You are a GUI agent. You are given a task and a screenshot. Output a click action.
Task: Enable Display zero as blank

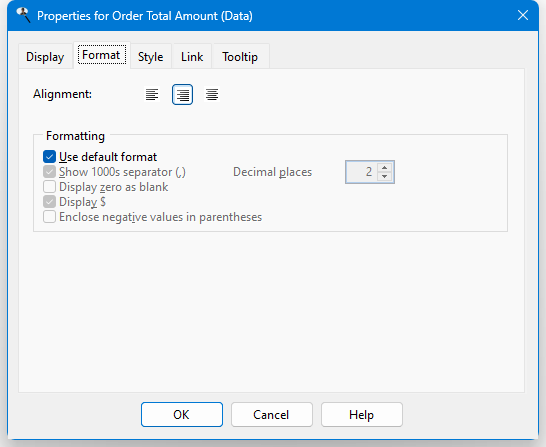[49, 187]
